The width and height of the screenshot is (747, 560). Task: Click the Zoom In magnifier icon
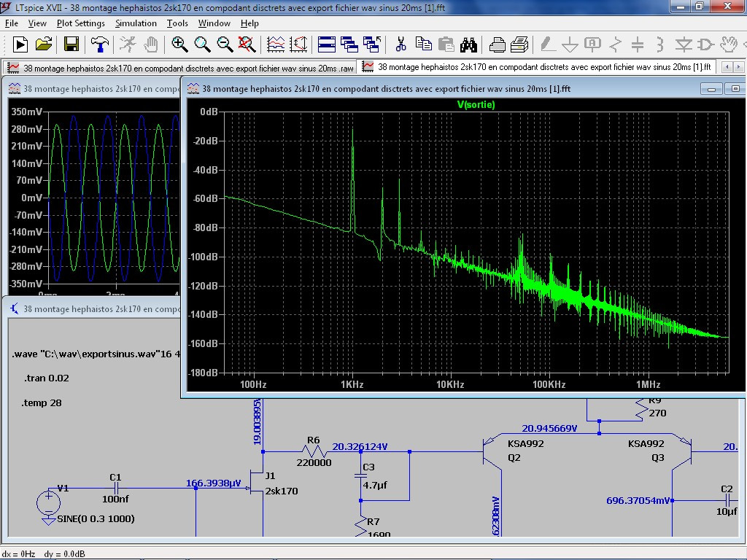[x=179, y=44]
